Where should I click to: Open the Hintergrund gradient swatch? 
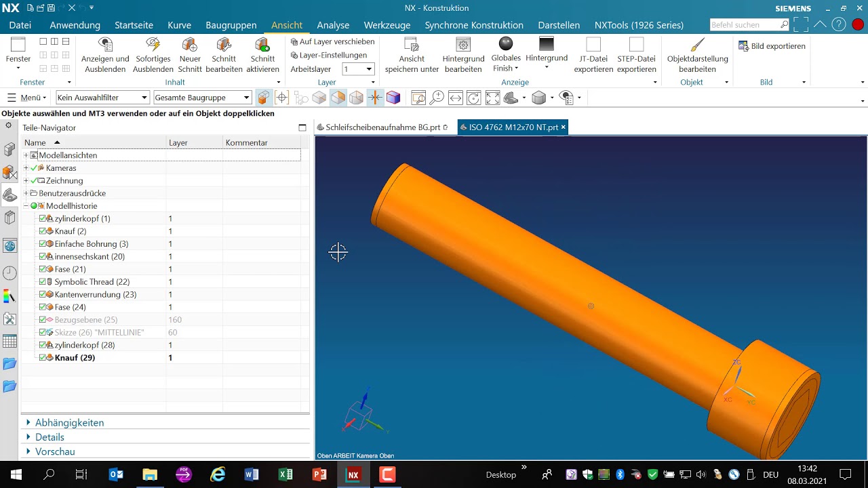(x=547, y=44)
